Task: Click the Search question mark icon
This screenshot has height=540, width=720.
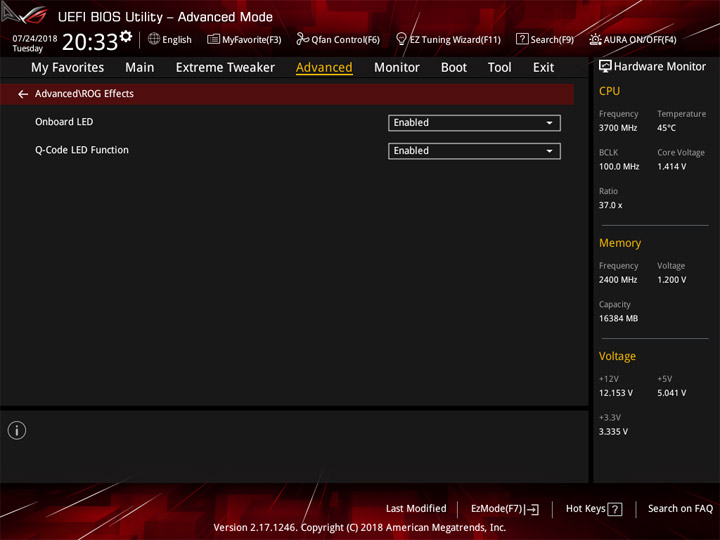Action: (522, 39)
